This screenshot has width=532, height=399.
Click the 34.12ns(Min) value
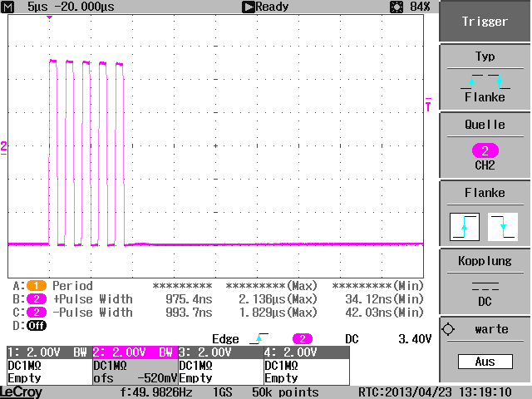(x=384, y=299)
